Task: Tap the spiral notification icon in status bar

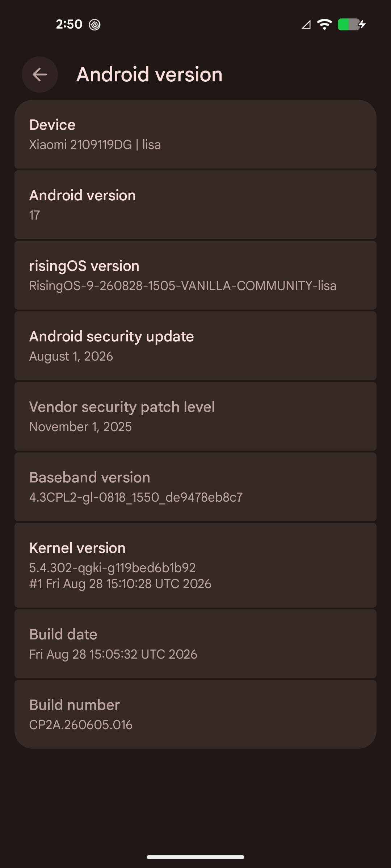Action: coord(95,25)
